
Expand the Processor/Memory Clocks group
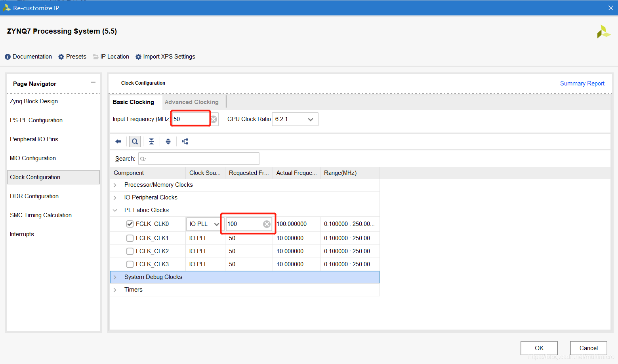pyautogui.click(x=115, y=185)
